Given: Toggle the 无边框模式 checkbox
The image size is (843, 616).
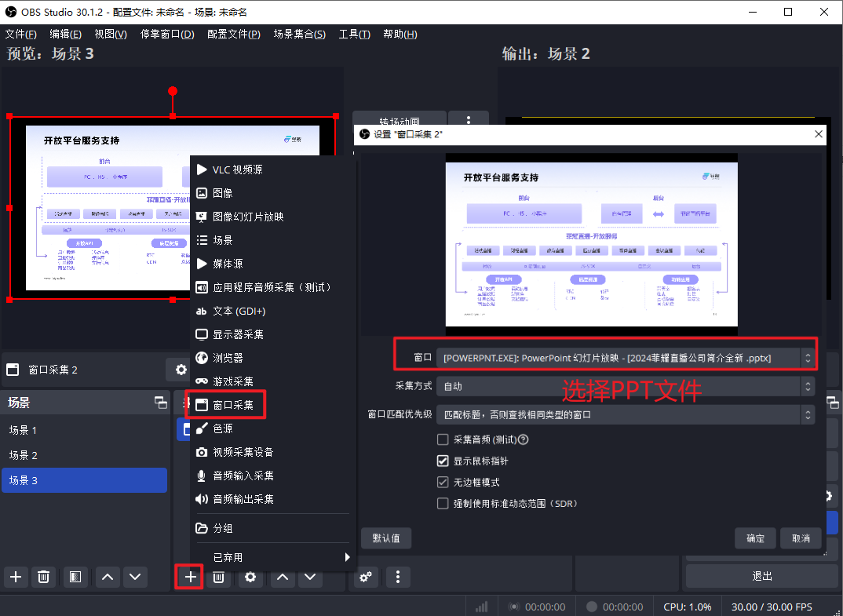Looking at the screenshot, I should (x=443, y=483).
